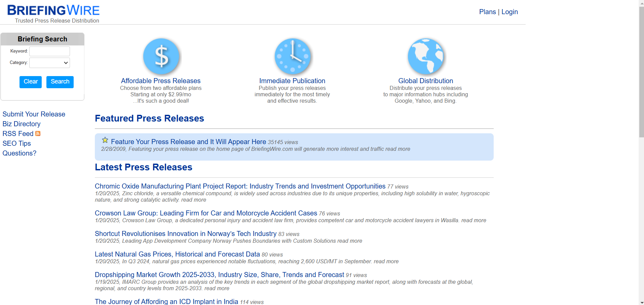Open the Plans page

[487, 12]
